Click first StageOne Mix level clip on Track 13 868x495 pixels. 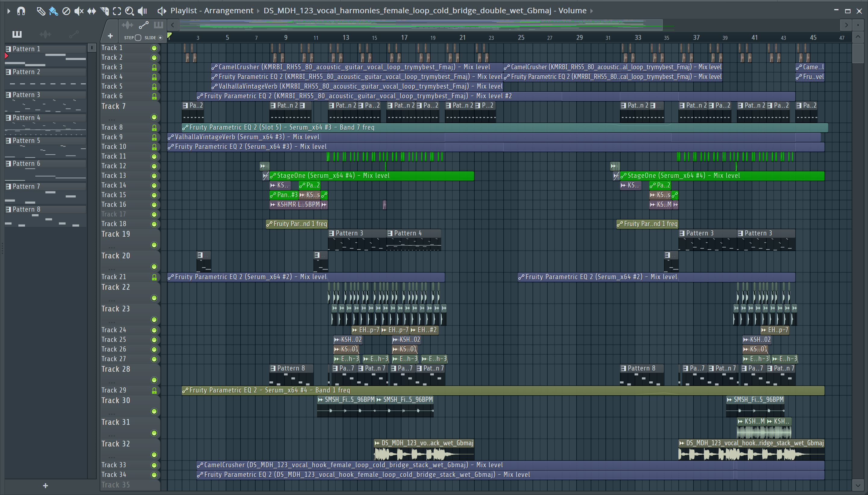click(372, 176)
